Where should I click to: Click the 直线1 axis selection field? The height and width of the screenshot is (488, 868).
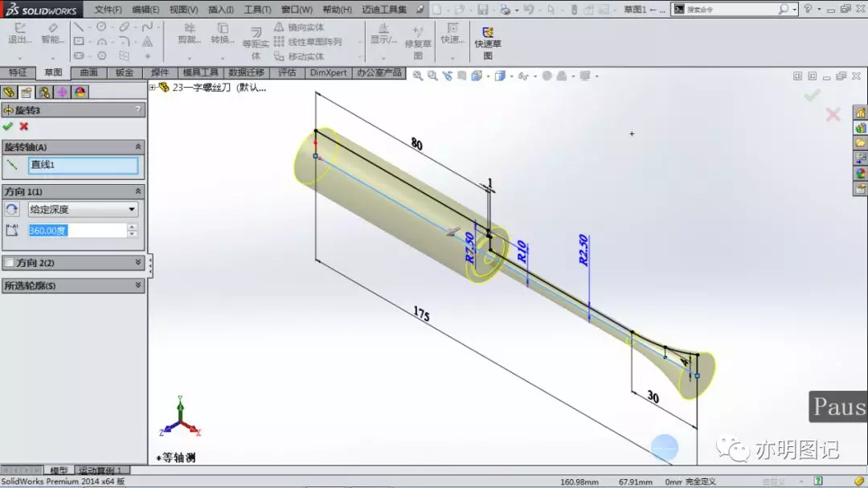click(x=83, y=165)
